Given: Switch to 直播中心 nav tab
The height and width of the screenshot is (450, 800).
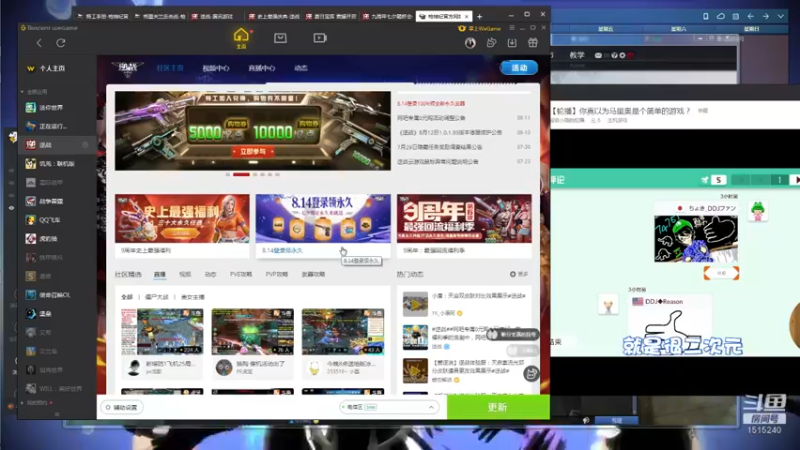Looking at the screenshot, I should tap(261, 68).
